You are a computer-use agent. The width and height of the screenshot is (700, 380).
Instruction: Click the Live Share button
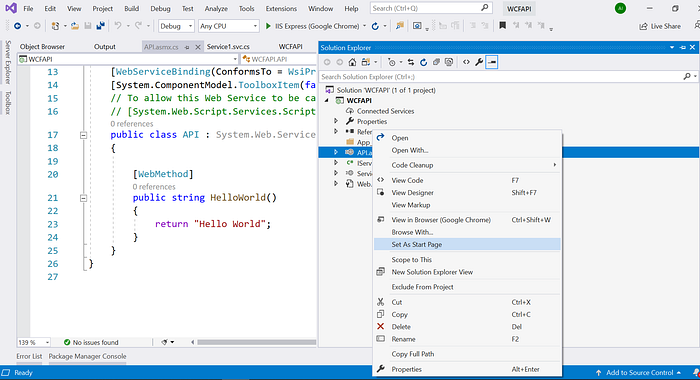click(660, 26)
